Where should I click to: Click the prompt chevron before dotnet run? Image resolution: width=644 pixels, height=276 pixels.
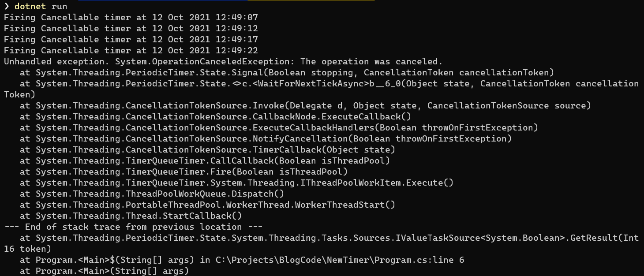(7, 7)
